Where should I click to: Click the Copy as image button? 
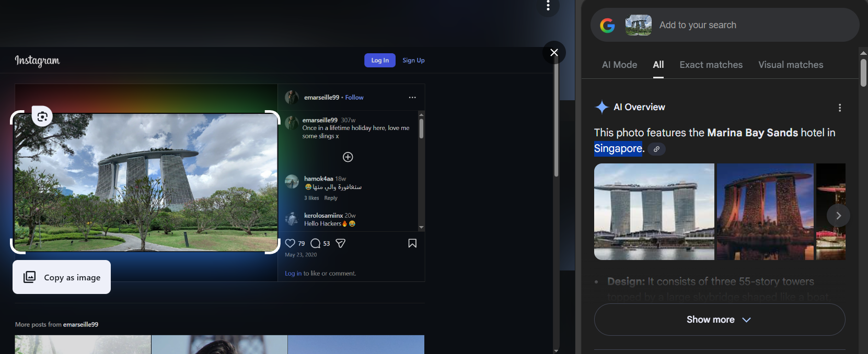(x=62, y=277)
